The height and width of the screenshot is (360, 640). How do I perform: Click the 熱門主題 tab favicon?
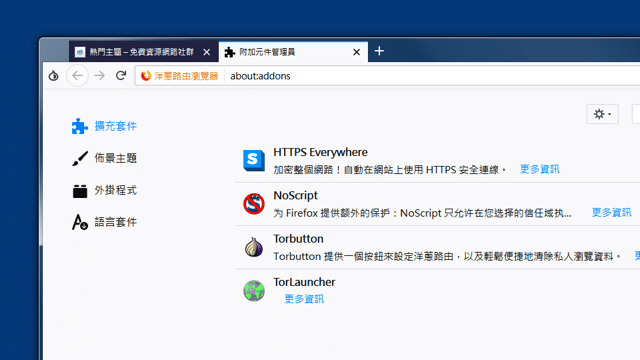[x=80, y=52]
